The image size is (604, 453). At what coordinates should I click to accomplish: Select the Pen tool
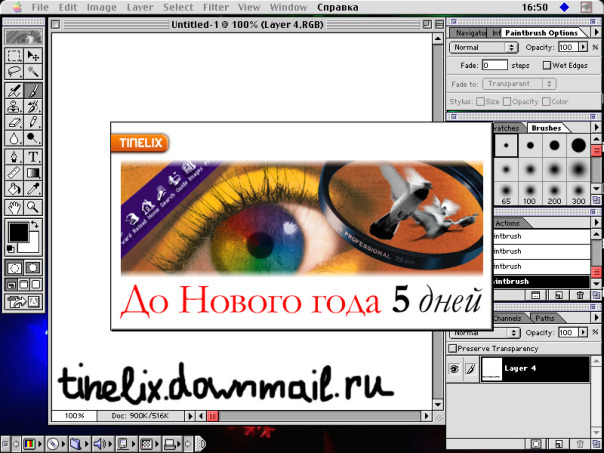coord(14,157)
